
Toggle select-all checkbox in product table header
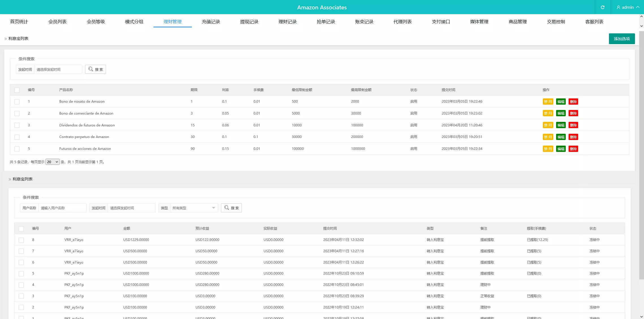coord(17,90)
